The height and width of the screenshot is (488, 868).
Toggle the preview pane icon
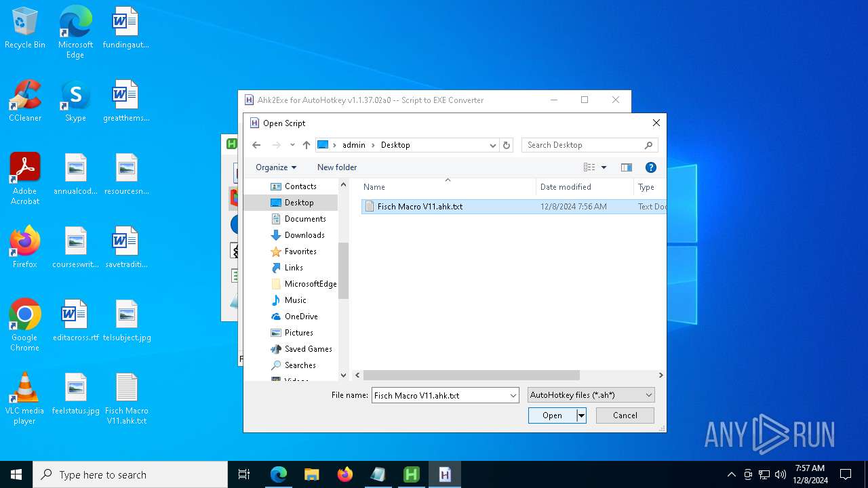pos(626,167)
